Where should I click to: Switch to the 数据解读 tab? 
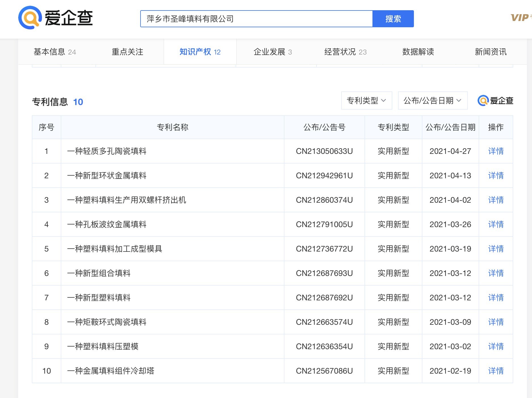point(418,52)
